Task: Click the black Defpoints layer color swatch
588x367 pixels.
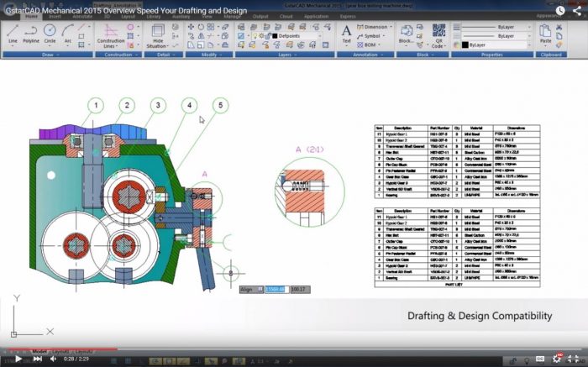Action: pyautogui.click(x=275, y=36)
